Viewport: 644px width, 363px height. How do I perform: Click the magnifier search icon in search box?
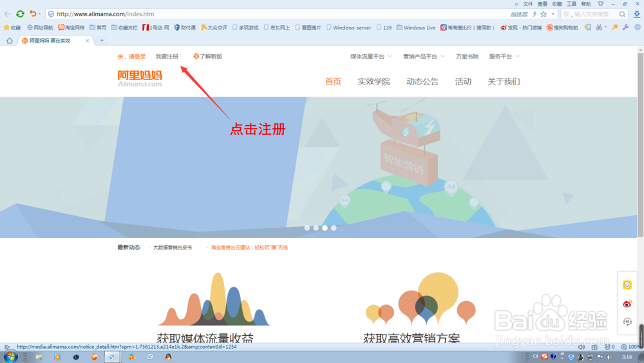(622, 14)
